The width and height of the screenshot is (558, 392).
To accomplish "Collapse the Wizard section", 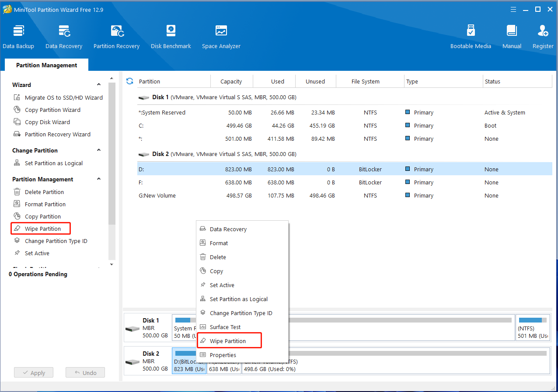I will 99,85.
